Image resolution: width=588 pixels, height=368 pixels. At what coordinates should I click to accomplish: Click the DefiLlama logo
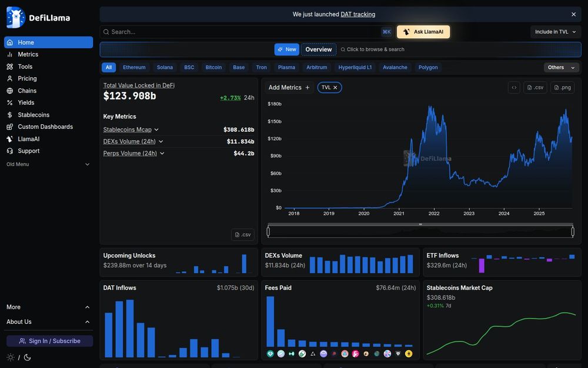[38, 17]
